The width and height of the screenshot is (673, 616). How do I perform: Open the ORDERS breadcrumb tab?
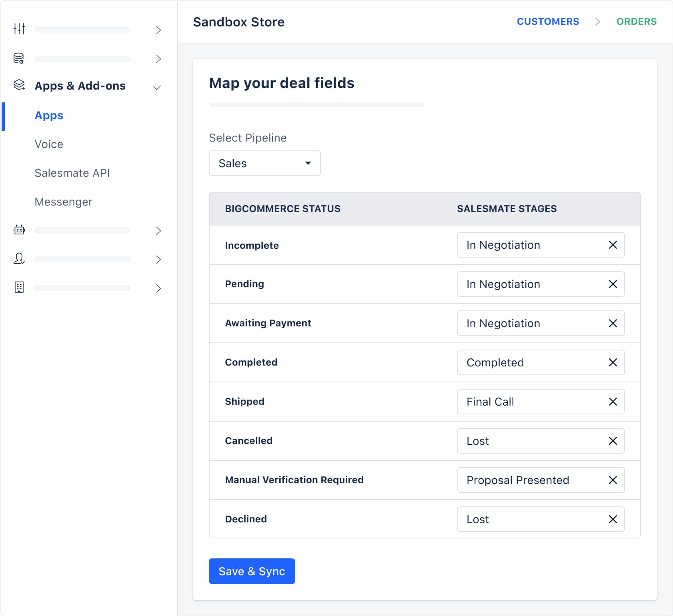click(637, 22)
